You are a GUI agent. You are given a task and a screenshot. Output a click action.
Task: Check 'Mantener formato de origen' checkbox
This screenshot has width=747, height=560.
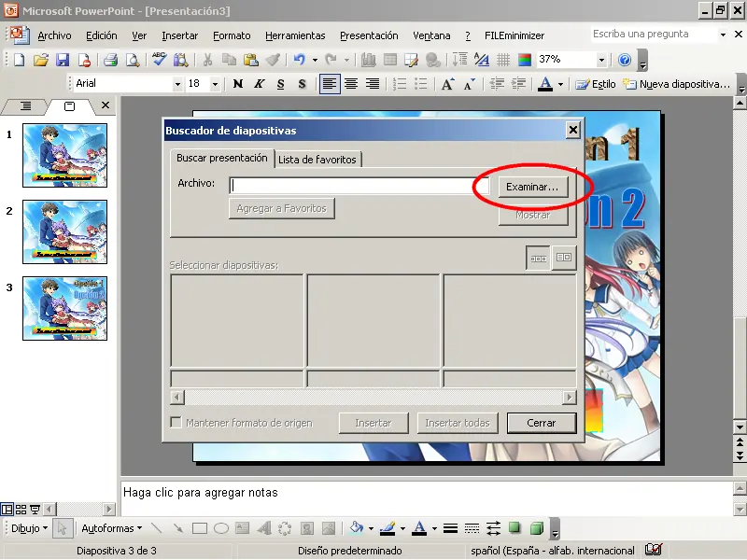(176, 423)
